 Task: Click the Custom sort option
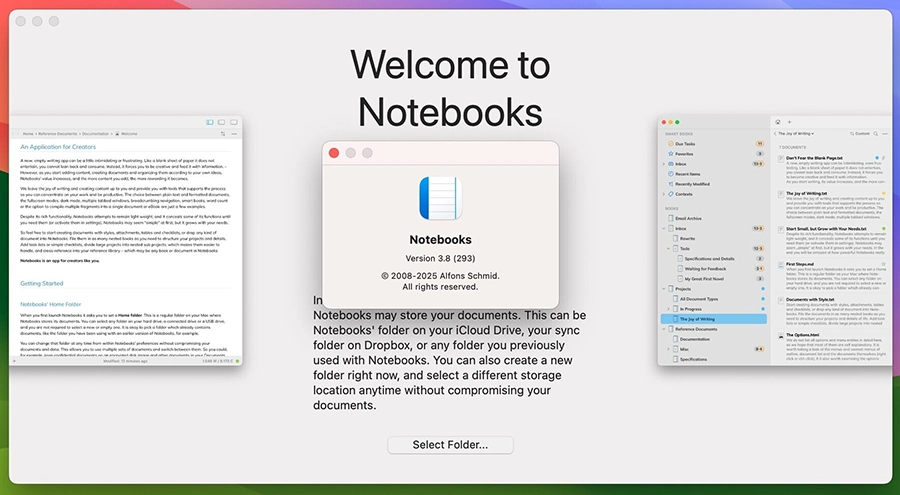click(861, 133)
